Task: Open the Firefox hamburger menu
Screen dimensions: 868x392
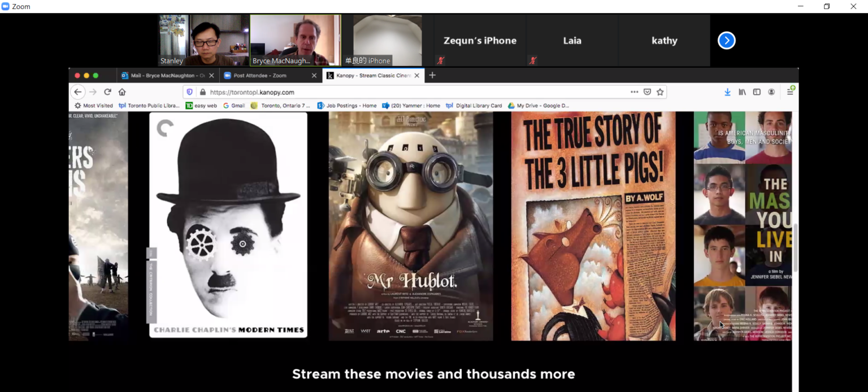Action: (x=790, y=92)
